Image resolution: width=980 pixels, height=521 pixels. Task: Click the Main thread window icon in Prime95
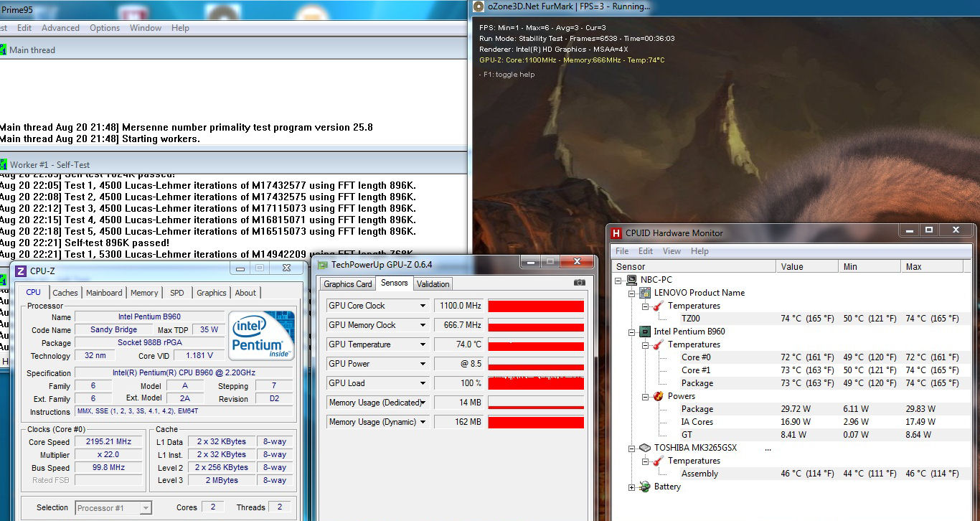tap(3, 50)
